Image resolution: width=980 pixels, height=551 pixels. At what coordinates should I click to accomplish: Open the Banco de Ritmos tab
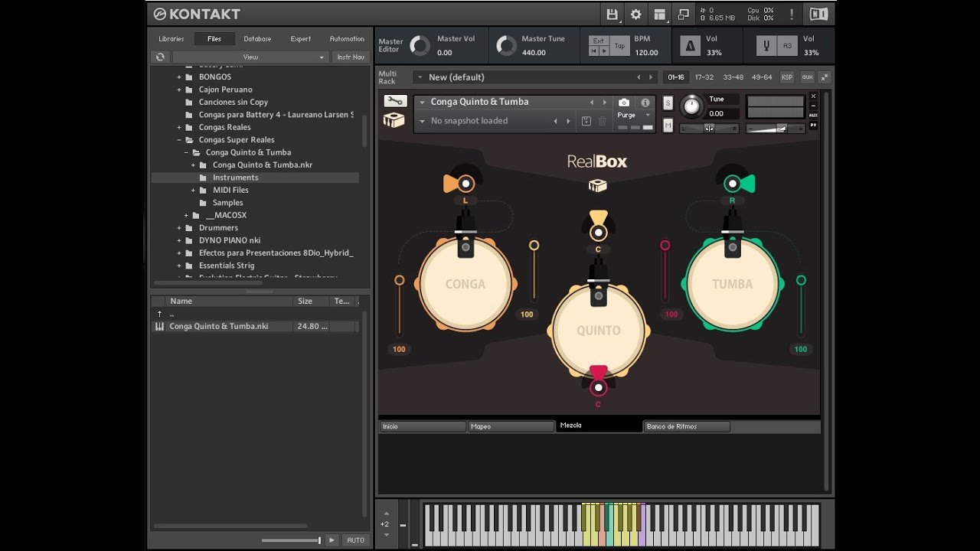[687, 426]
